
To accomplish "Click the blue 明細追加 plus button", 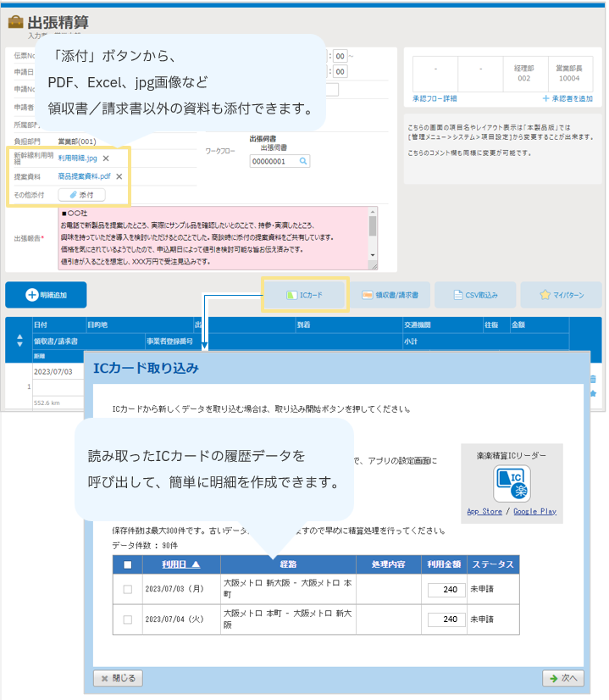I will (46, 295).
